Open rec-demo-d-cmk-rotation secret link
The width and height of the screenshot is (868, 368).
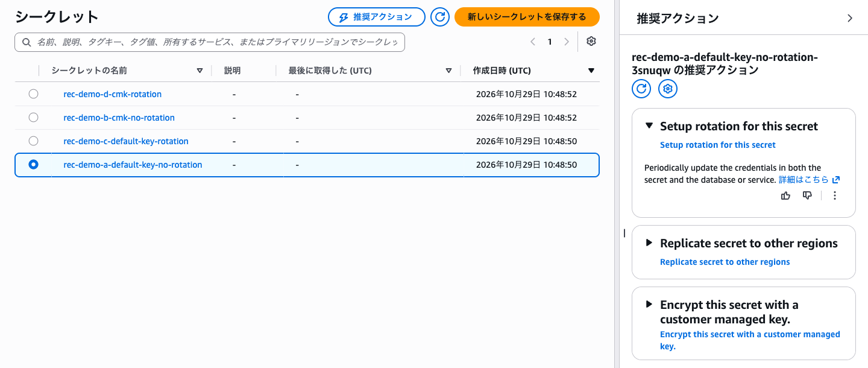tap(112, 94)
